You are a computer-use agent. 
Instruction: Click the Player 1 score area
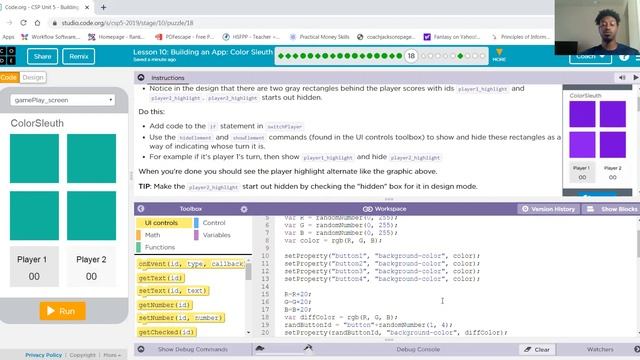point(34,266)
